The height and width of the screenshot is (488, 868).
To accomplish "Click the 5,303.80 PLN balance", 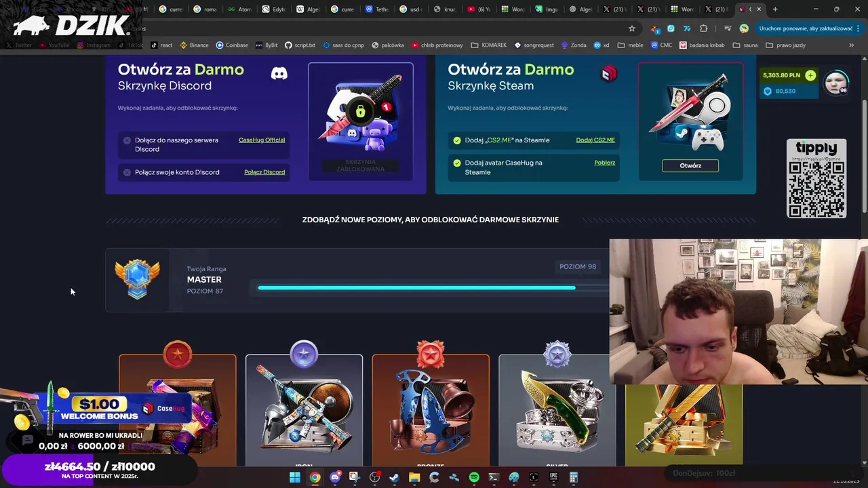I will [x=781, y=75].
